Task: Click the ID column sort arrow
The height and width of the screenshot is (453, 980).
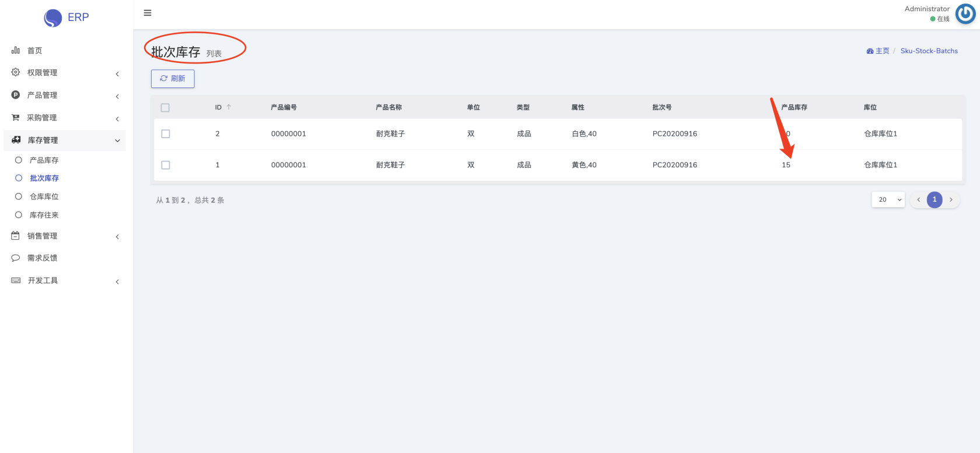Action: tap(229, 107)
